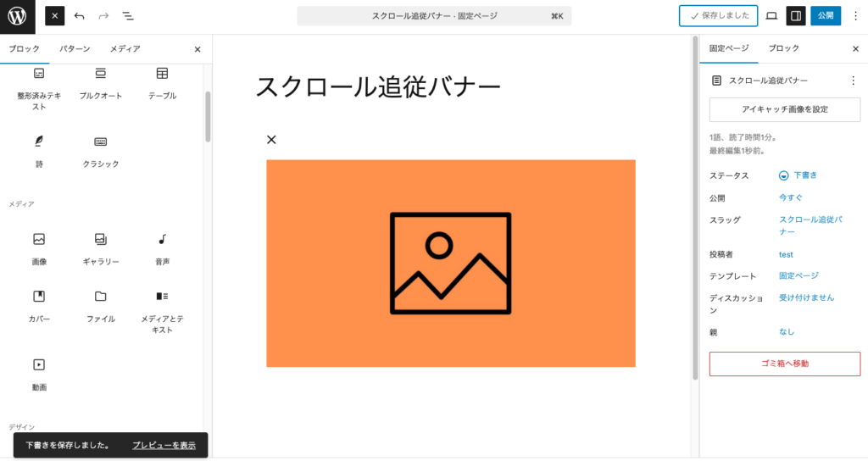The width and height of the screenshot is (868, 461).
Task: Switch to the ブロック settings tab
Action: (783, 48)
